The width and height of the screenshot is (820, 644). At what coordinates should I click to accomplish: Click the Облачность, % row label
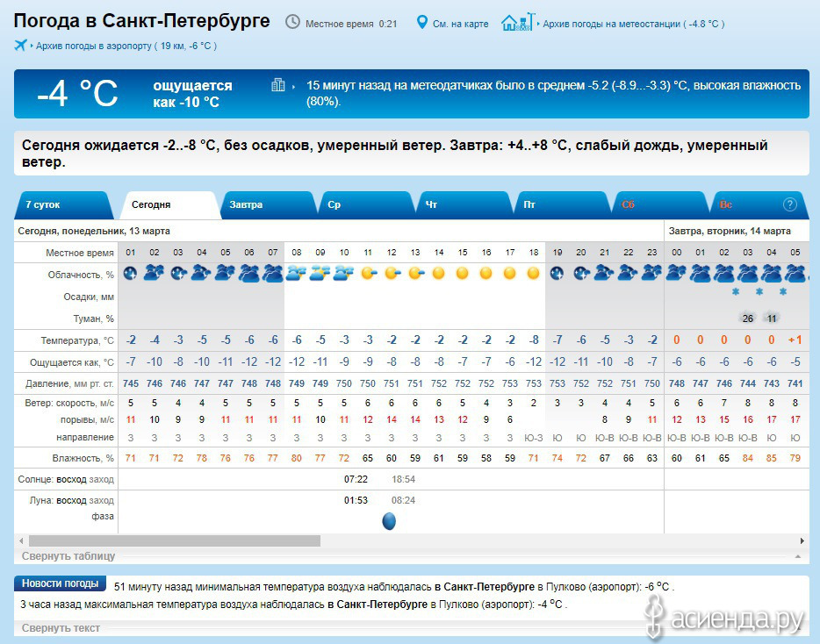(81, 275)
